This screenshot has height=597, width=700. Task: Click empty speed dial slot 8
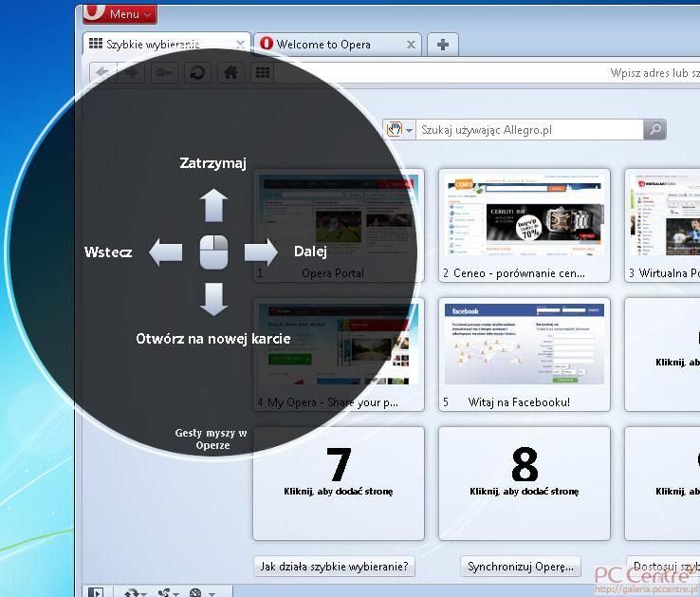tap(524, 482)
